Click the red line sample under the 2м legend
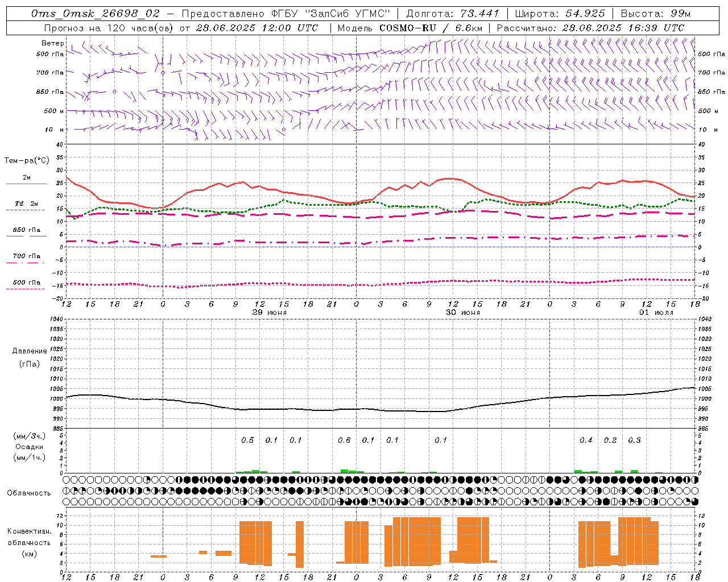 pos(26,184)
